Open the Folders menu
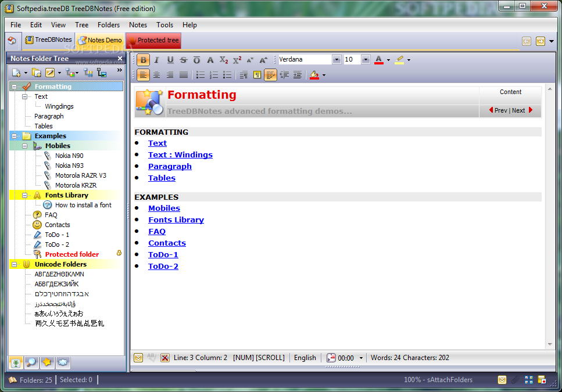The image size is (562, 392). pyautogui.click(x=109, y=25)
